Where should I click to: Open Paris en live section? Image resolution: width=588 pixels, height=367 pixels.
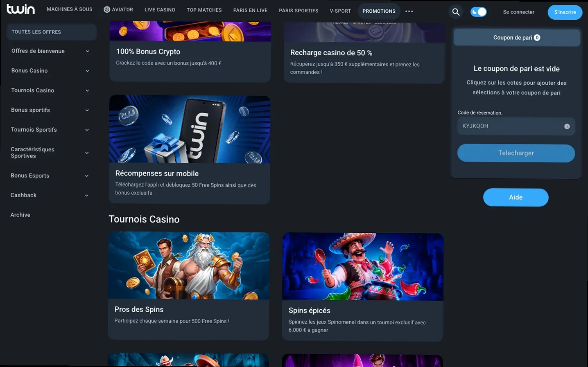pyautogui.click(x=250, y=11)
